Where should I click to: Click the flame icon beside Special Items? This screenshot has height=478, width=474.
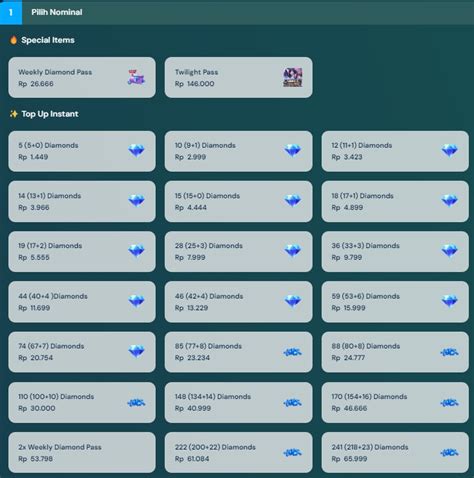pyautogui.click(x=13, y=40)
